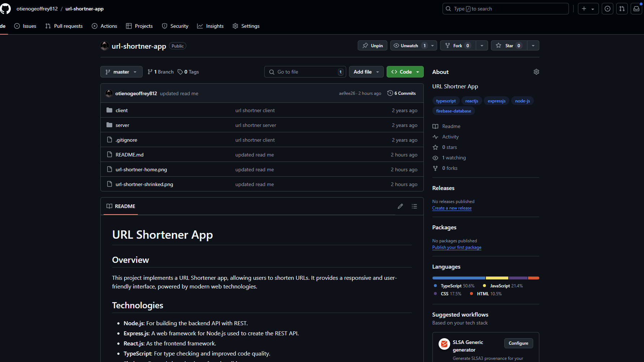Viewport: 644px width, 362px height.
Task: Open the issues icon in top-right header
Action: coord(608,9)
